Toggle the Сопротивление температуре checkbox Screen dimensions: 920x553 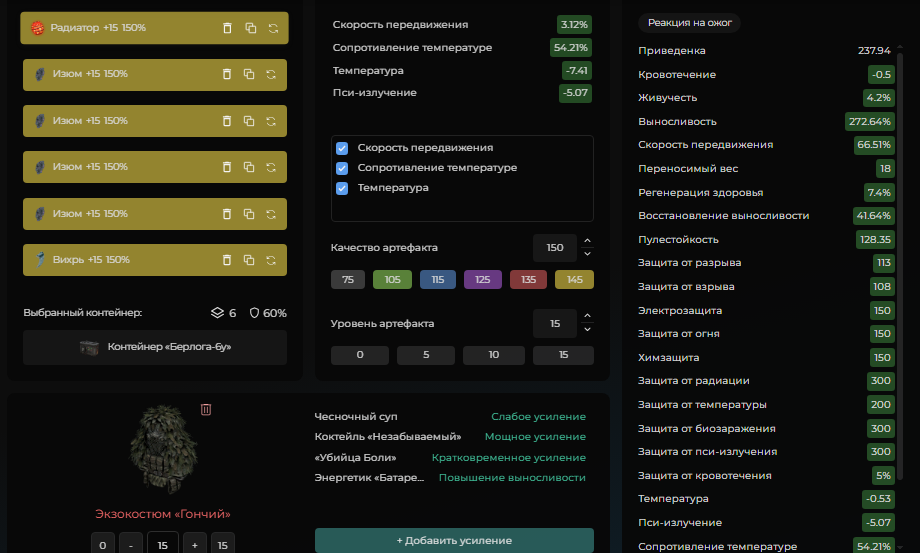point(342,168)
